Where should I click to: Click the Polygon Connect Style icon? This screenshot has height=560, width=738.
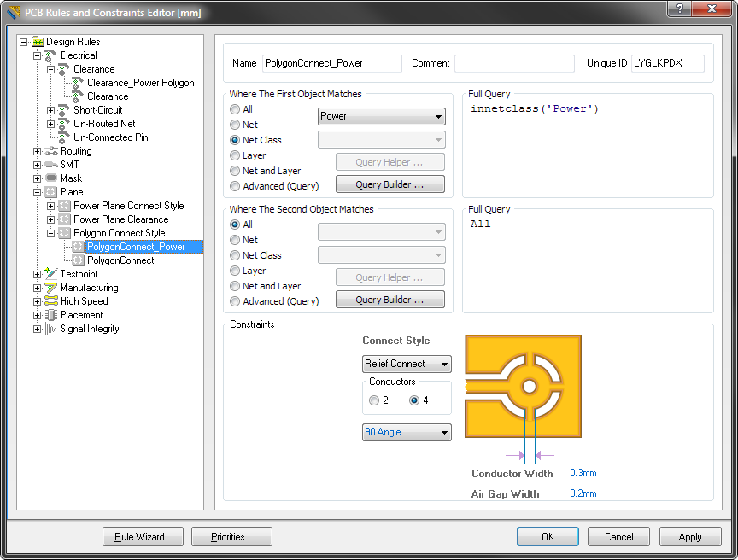(64, 233)
